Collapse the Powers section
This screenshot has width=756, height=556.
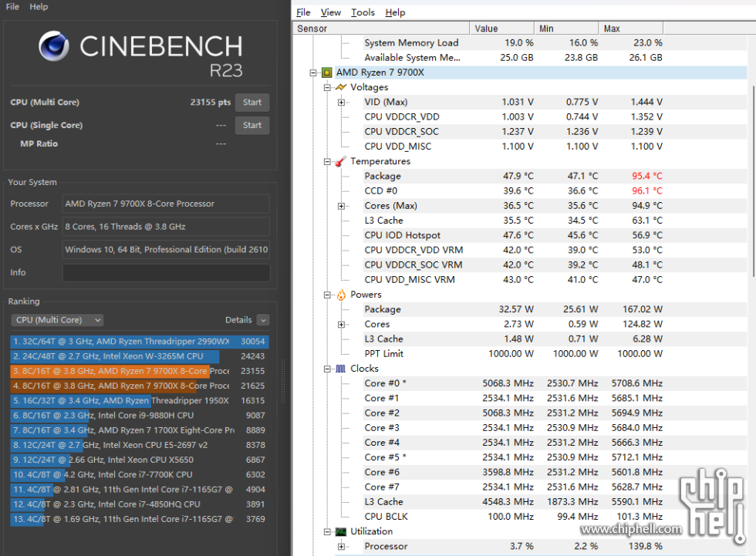coord(327,295)
